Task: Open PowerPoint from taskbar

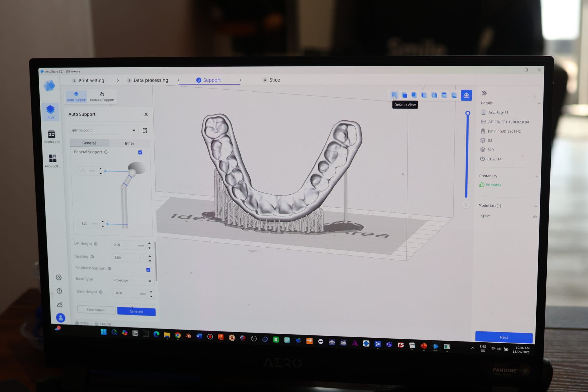Action: [423, 346]
